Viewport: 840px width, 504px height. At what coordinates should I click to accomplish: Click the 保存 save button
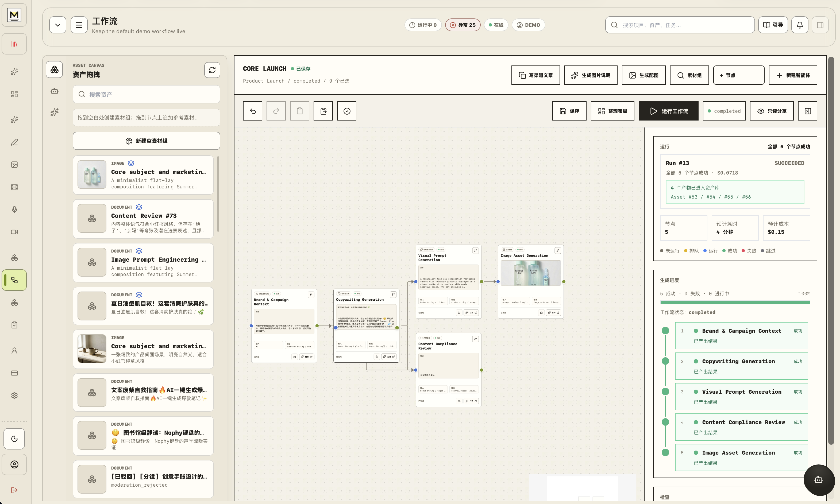tap(569, 111)
